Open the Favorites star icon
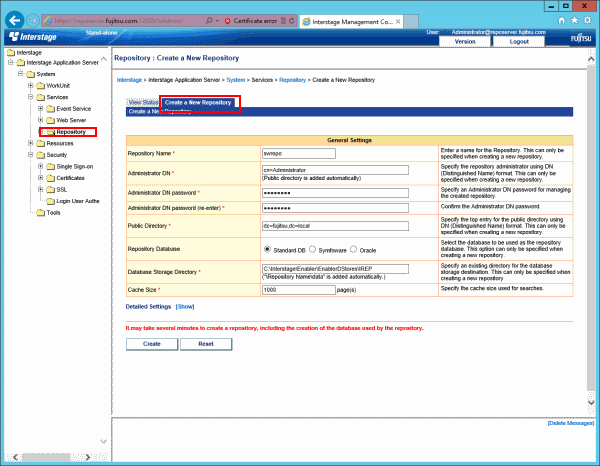This screenshot has height=466, width=600. click(x=574, y=21)
